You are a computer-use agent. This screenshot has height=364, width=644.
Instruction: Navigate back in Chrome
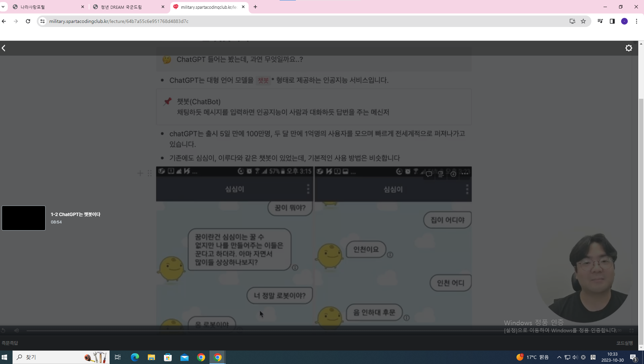4,21
